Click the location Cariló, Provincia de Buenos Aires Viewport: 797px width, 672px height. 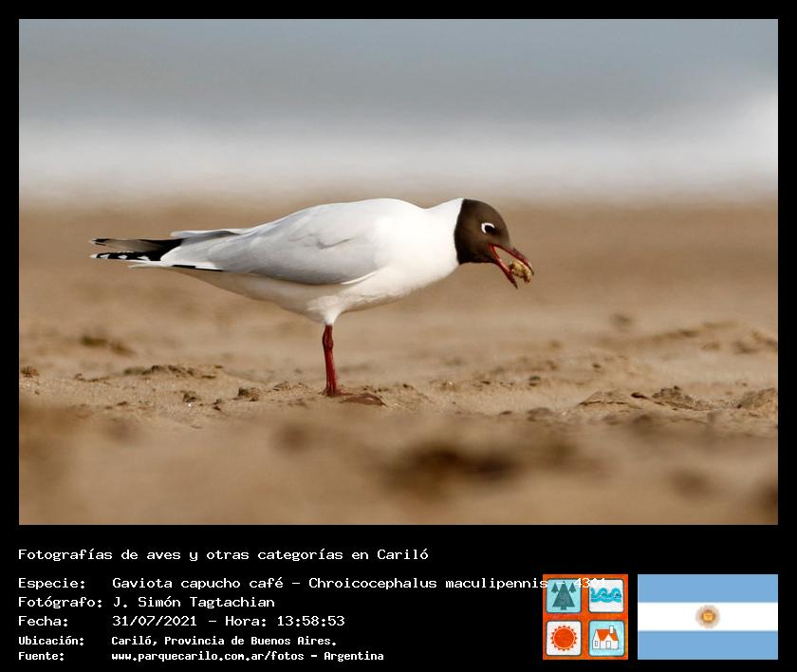(x=224, y=641)
